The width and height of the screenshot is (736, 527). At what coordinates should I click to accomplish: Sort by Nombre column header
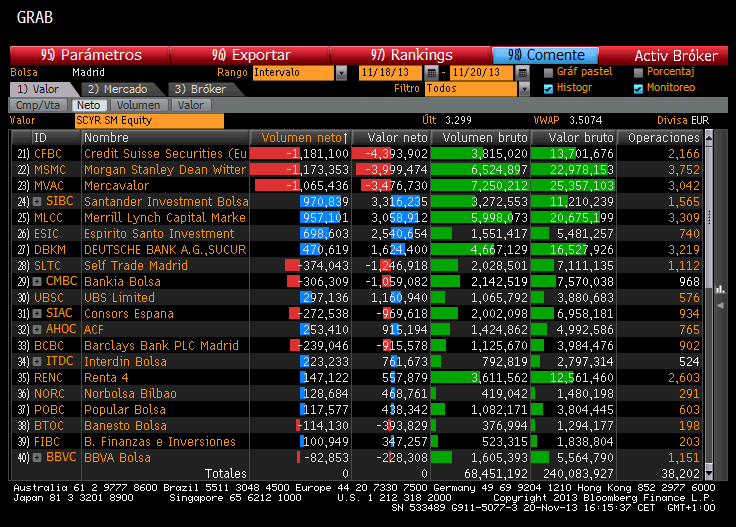pyautogui.click(x=165, y=137)
